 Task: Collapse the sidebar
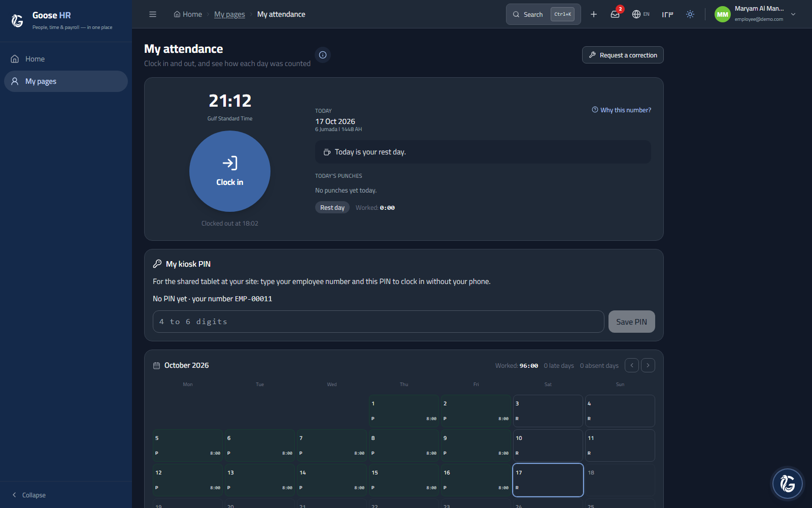(29, 495)
